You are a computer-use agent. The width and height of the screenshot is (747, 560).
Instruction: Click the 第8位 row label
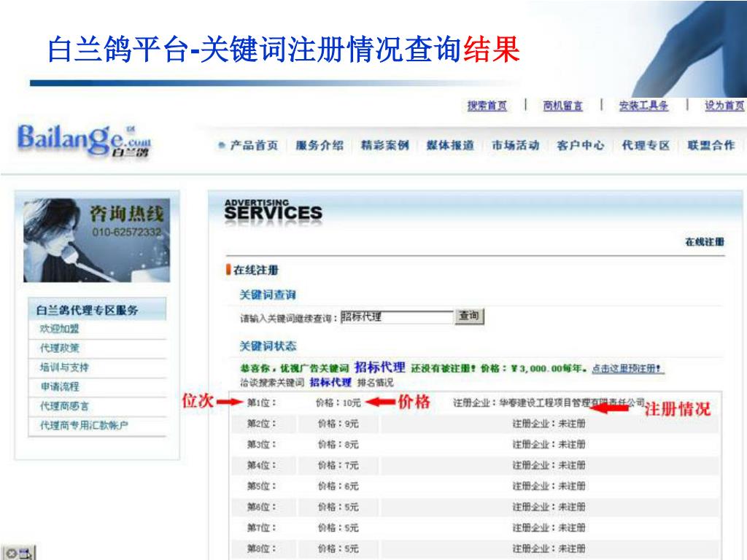(x=262, y=548)
